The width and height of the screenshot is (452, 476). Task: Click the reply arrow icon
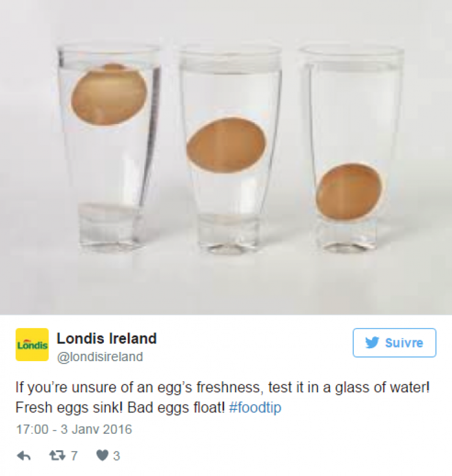click(x=24, y=456)
